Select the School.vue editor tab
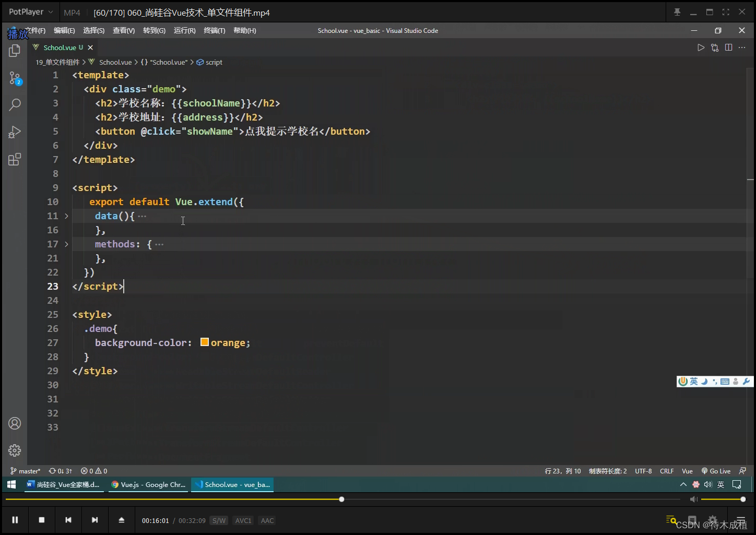Screen dimensions: 756x535 click(63, 47)
